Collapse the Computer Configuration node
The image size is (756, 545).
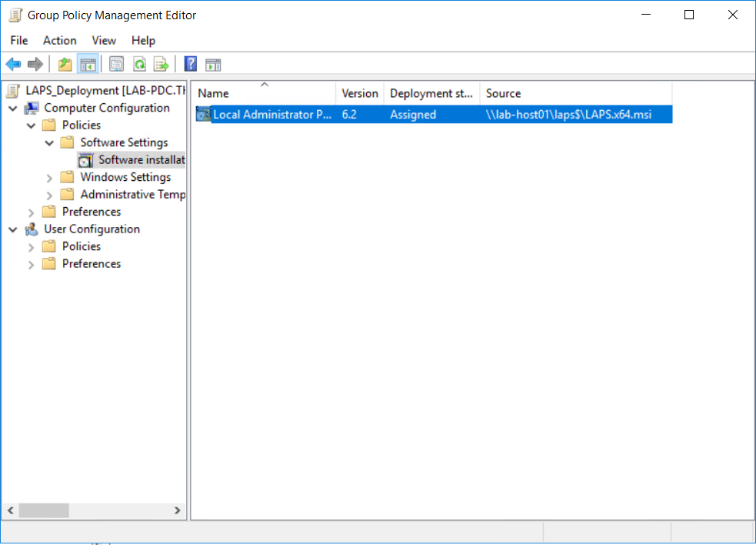[13, 109]
